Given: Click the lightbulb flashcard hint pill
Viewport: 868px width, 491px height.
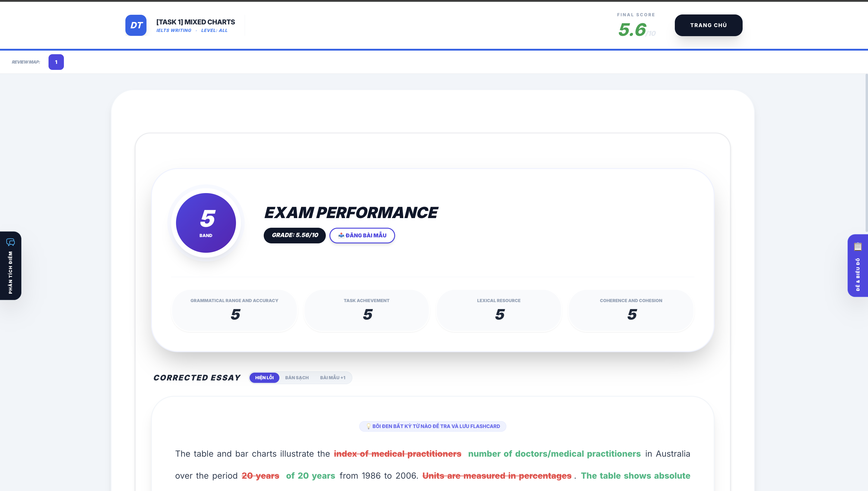Looking at the screenshot, I should point(432,426).
